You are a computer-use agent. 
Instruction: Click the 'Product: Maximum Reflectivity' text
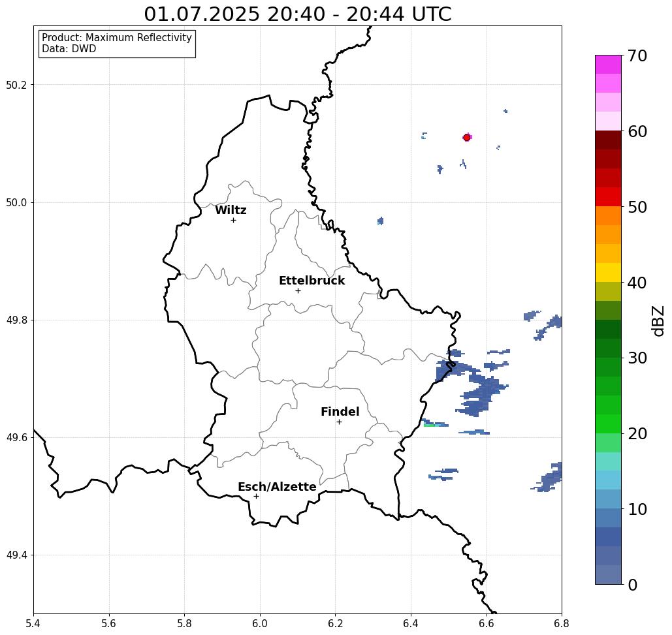(116, 38)
